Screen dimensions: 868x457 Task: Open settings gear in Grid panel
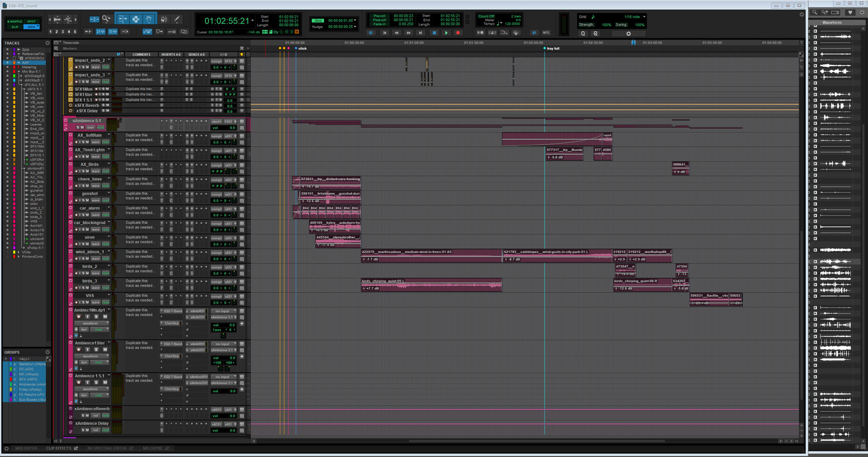coord(628,34)
